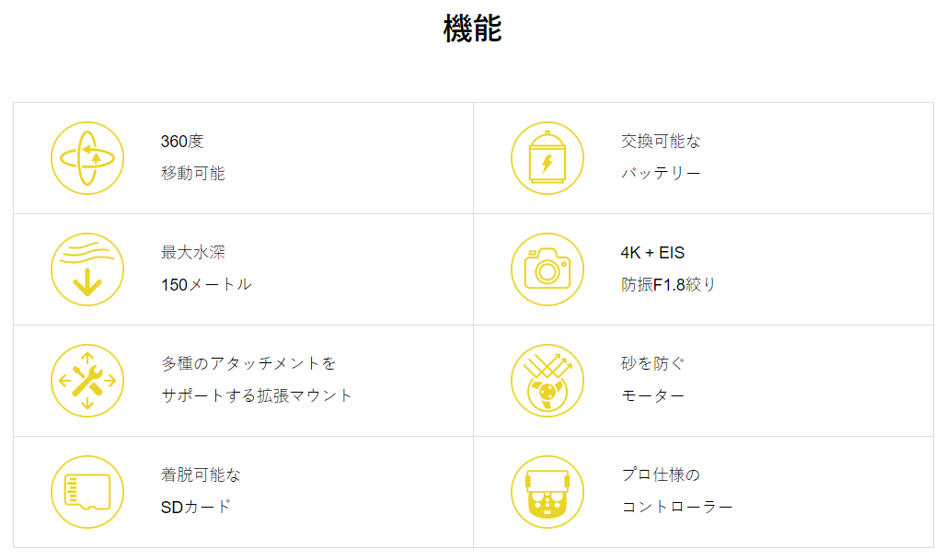The image size is (945, 560).
Task: Click the 360-degree rotation icon
Action: [x=87, y=158]
